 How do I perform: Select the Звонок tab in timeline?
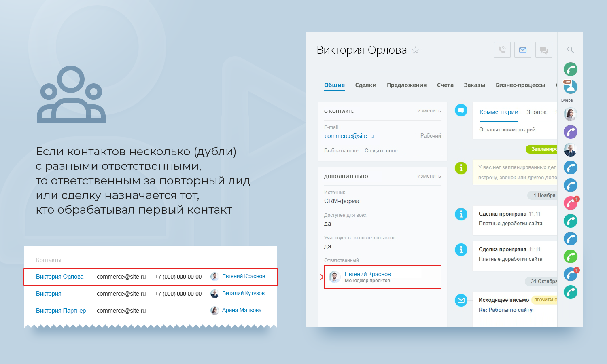(537, 112)
